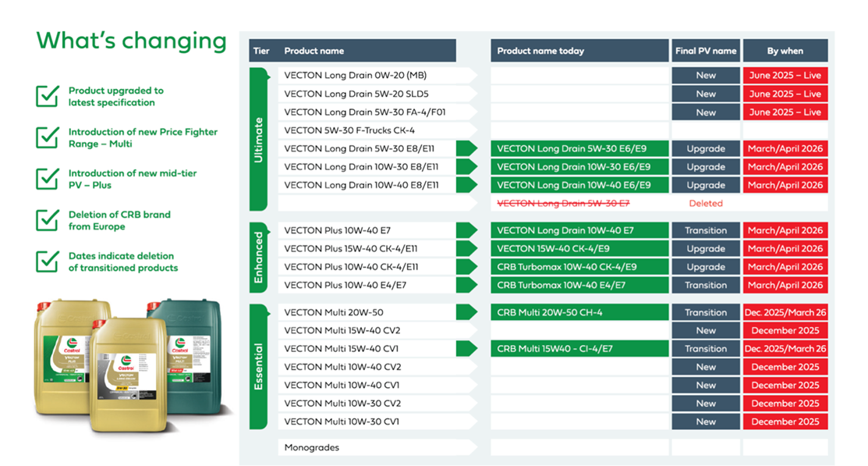Click green arrow after VECTON Multi 15W-40 CV1
Viewport: 868px width, 466px height.
[x=466, y=349]
